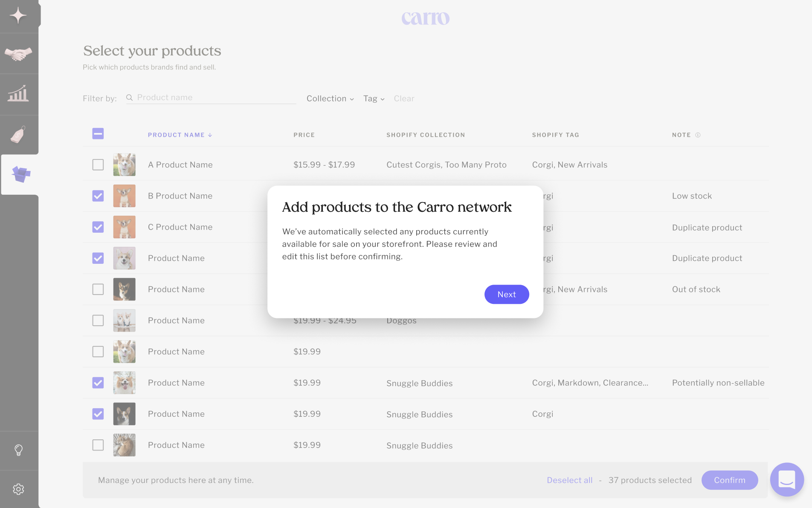Viewport: 812px width, 508px height.
Task: Click Next in the dialog
Action: point(507,294)
